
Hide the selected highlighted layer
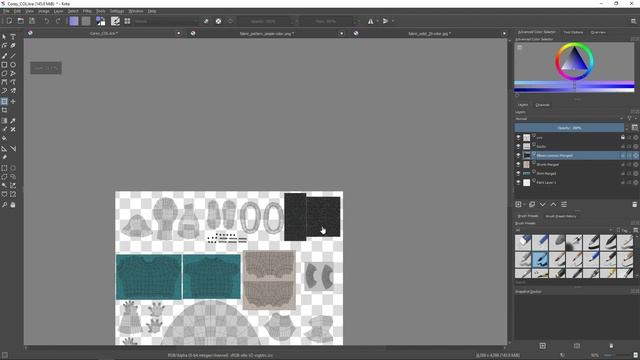518,156
